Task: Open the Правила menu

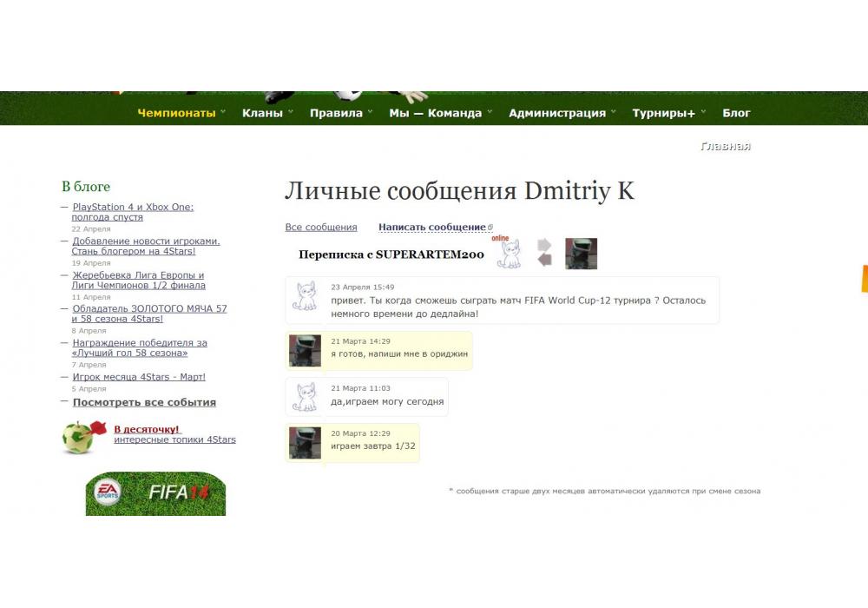Action: (x=336, y=113)
